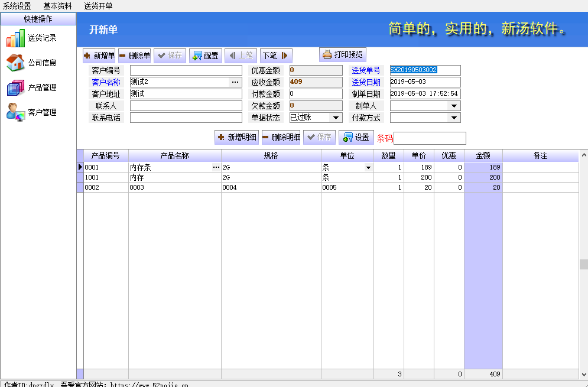Open 系统设置 menu
This screenshot has height=387, width=588.
pyautogui.click(x=17, y=6)
